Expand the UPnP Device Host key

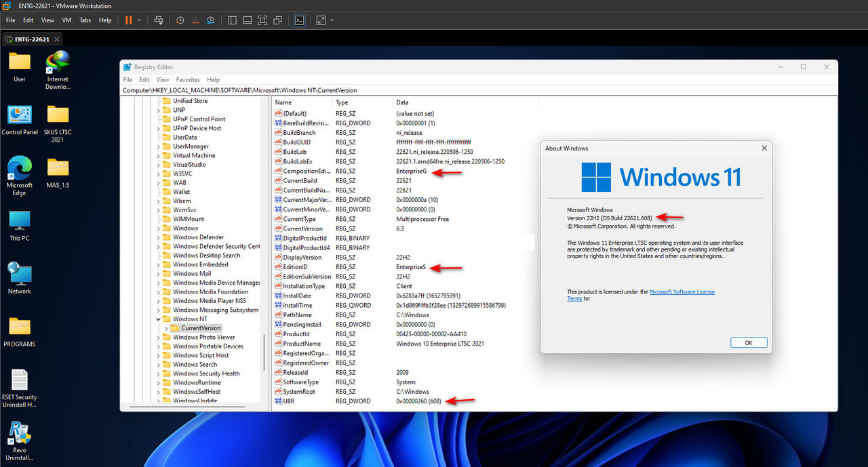pos(159,128)
